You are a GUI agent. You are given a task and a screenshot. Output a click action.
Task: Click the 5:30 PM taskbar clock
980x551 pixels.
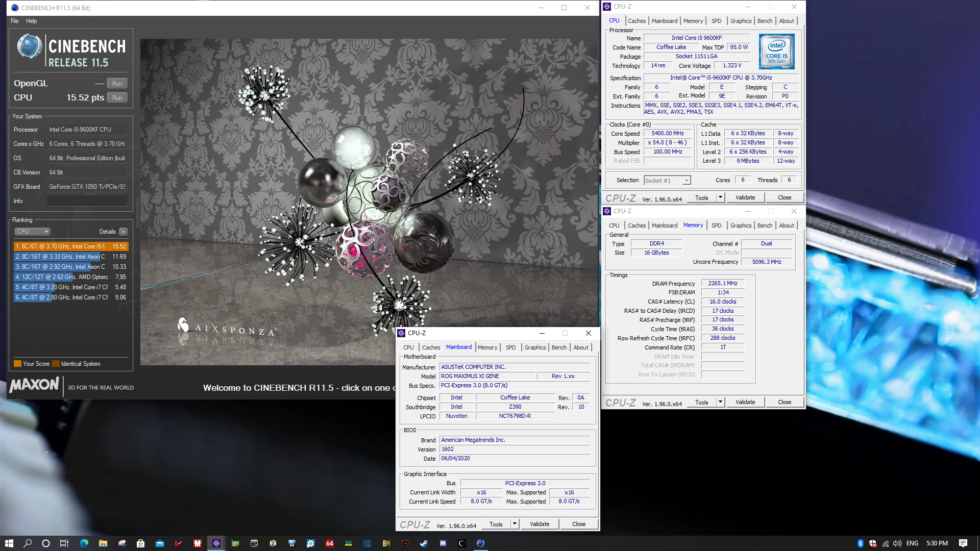coord(937,543)
